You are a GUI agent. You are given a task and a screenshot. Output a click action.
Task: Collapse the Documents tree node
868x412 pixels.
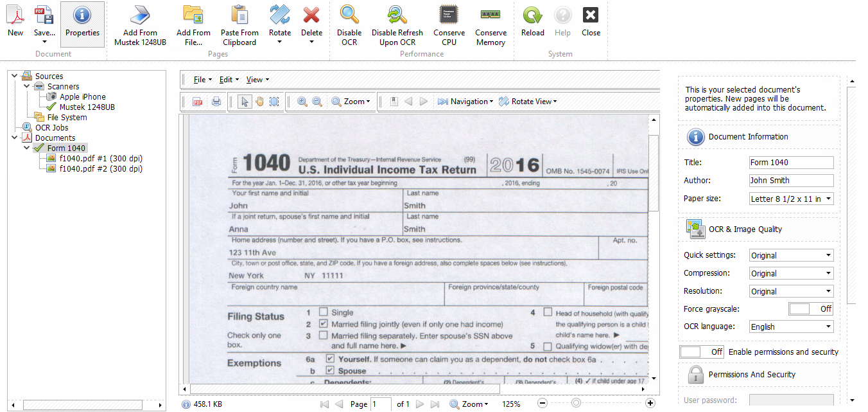pyautogui.click(x=15, y=138)
